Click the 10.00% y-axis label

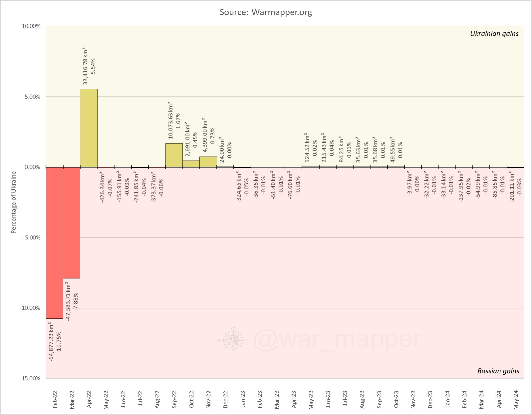31,26
